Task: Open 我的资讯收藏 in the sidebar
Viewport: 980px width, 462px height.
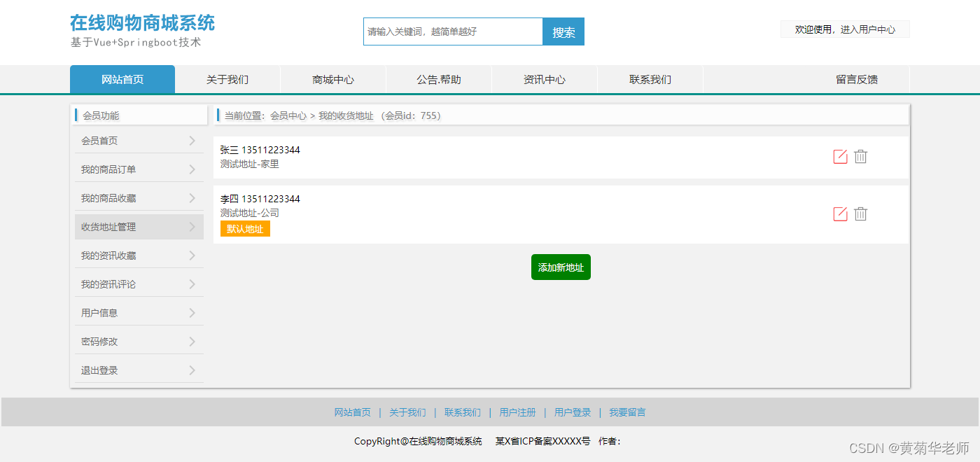Action: [139, 255]
